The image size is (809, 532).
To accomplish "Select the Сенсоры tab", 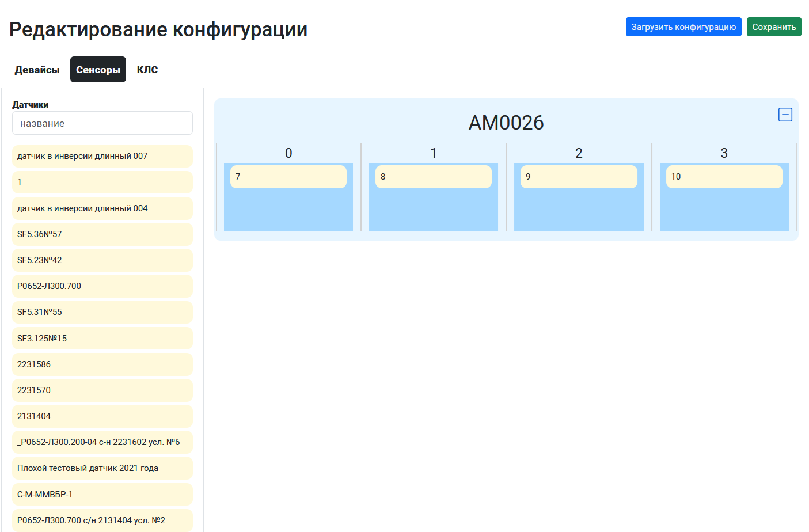I will click(x=98, y=70).
